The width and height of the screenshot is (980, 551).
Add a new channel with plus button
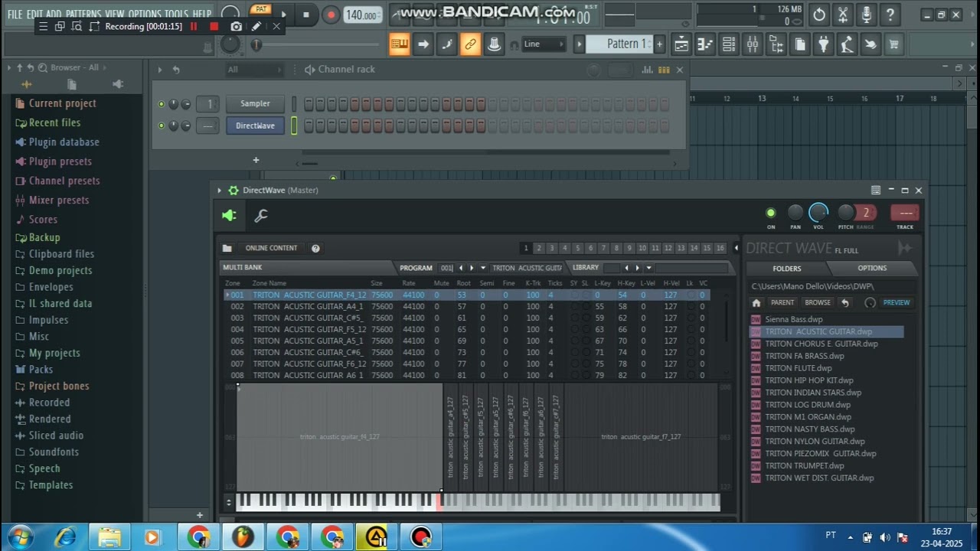pyautogui.click(x=256, y=160)
